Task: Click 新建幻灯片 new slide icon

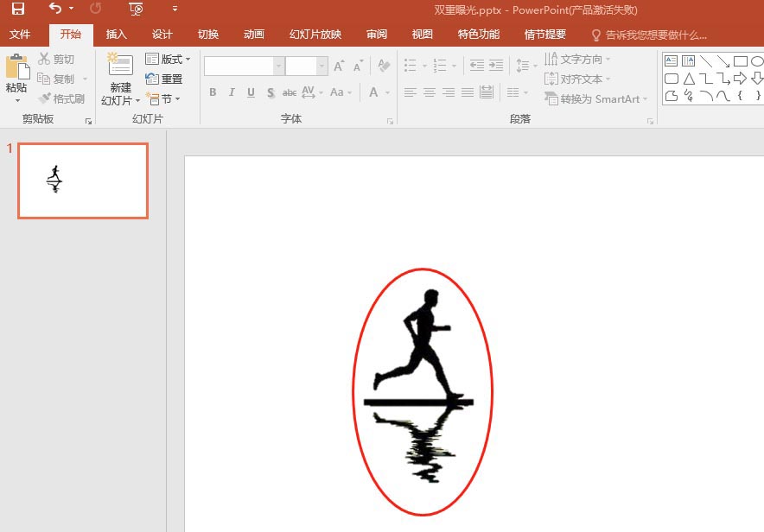Action: coord(120,66)
